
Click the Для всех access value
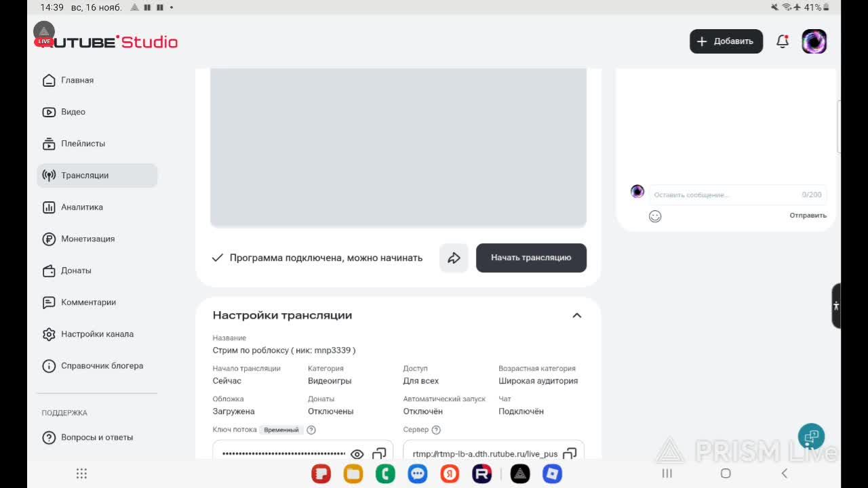tap(420, 381)
